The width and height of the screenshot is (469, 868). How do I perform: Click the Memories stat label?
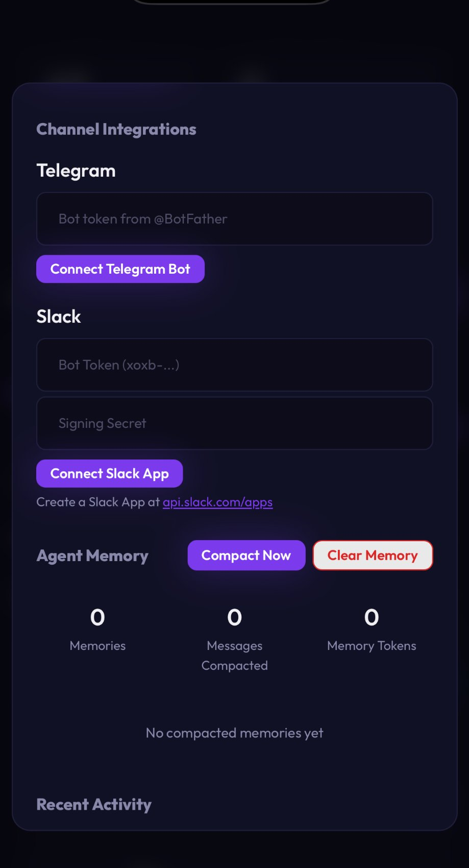pyautogui.click(x=97, y=646)
